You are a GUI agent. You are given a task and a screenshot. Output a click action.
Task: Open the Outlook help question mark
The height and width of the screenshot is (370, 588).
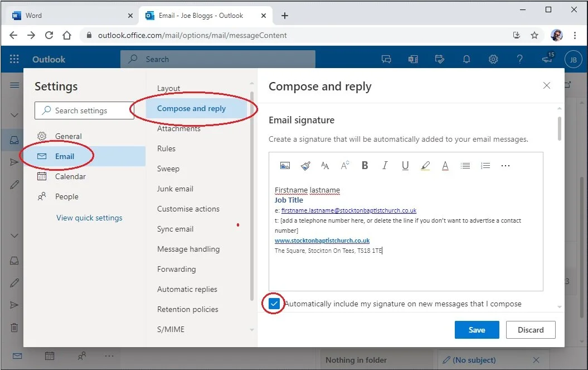pyautogui.click(x=520, y=59)
